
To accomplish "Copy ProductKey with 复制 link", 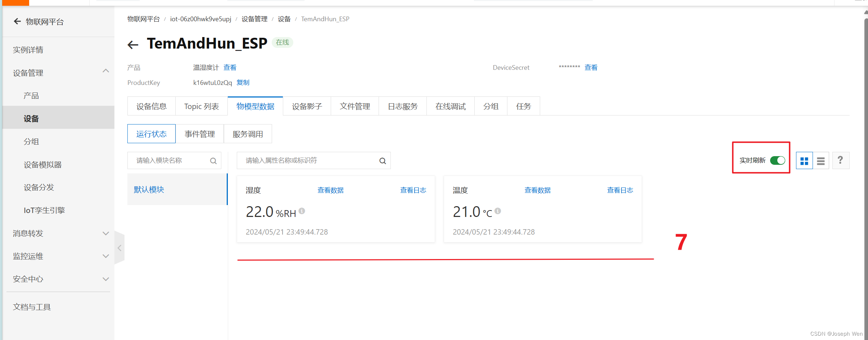I will click(243, 82).
